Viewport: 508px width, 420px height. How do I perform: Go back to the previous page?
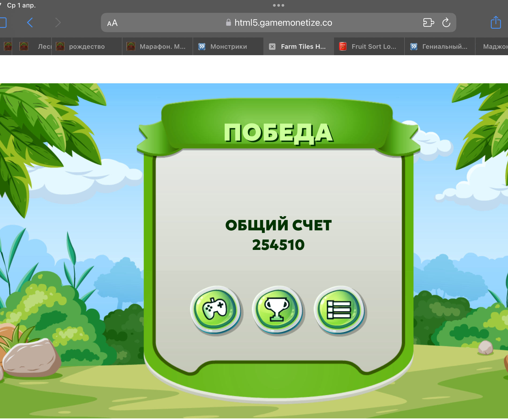(x=30, y=22)
